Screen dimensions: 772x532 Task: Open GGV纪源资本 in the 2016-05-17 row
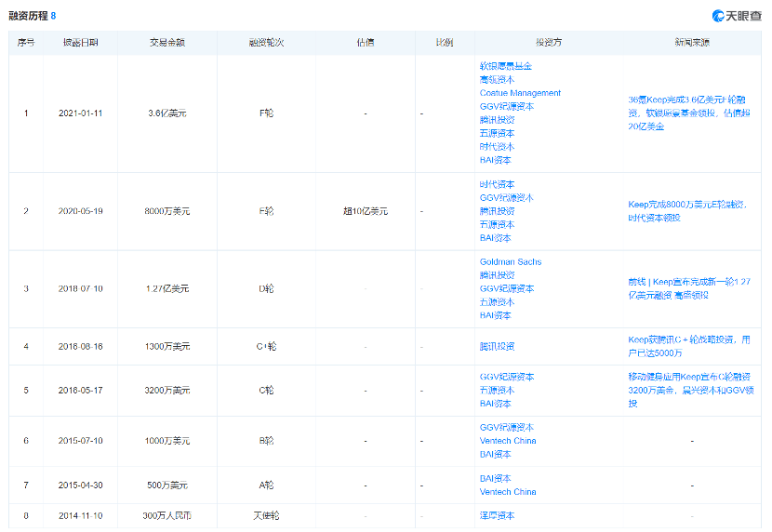(x=507, y=377)
